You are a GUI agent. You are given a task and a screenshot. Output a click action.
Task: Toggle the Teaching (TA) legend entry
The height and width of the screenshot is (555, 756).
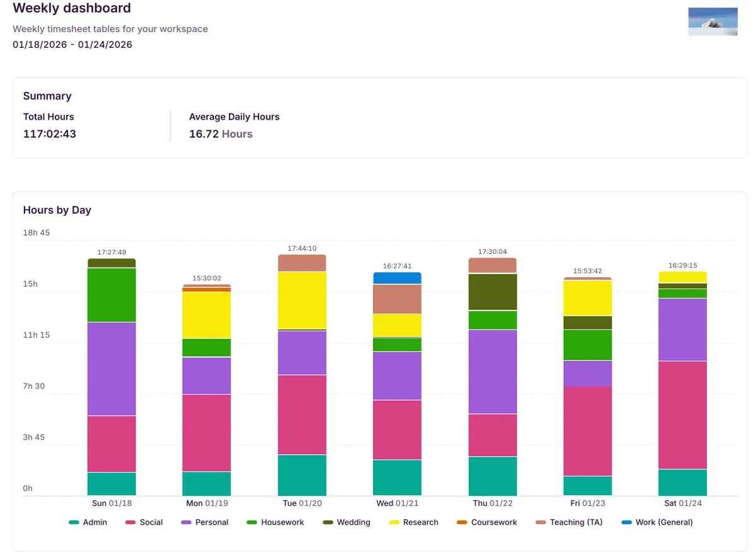(x=569, y=522)
